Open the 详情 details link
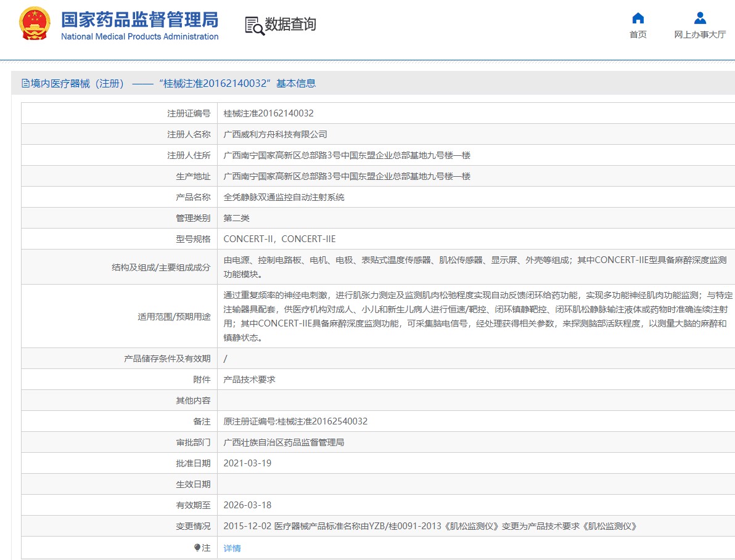 tap(232, 548)
